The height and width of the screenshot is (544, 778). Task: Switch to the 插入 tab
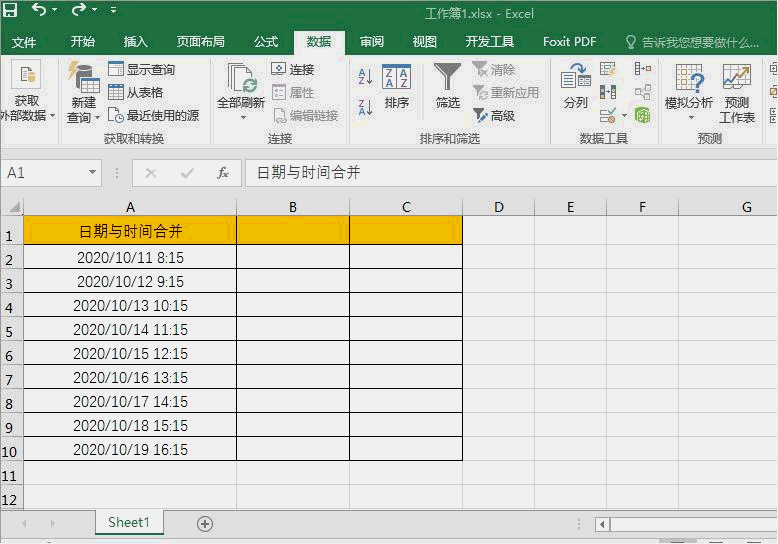135,42
